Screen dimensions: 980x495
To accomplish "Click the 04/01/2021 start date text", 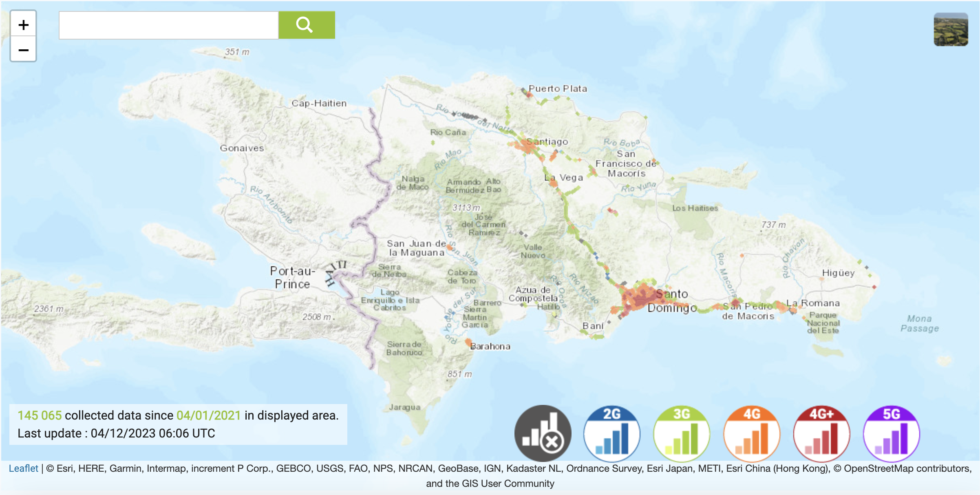I will pos(208,415).
